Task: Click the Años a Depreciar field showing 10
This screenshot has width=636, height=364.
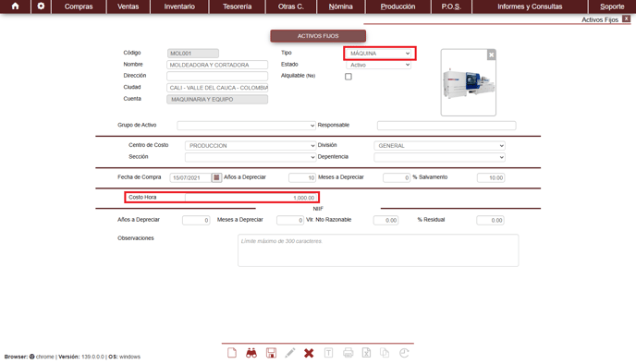Action: click(x=302, y=177)
